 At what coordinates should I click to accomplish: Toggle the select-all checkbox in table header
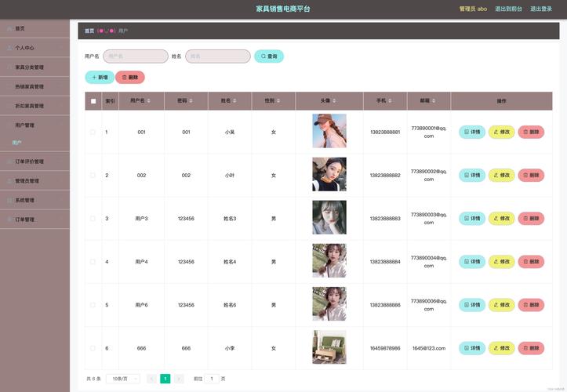pyautogui.click(x=93, y=101)
